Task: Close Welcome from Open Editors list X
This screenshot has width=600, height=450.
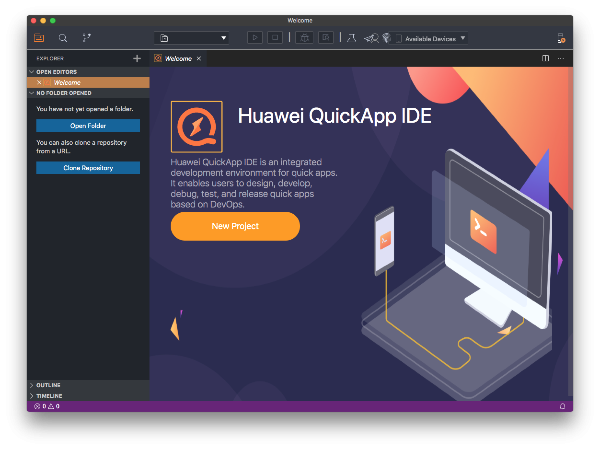Action: pos(39,82)
